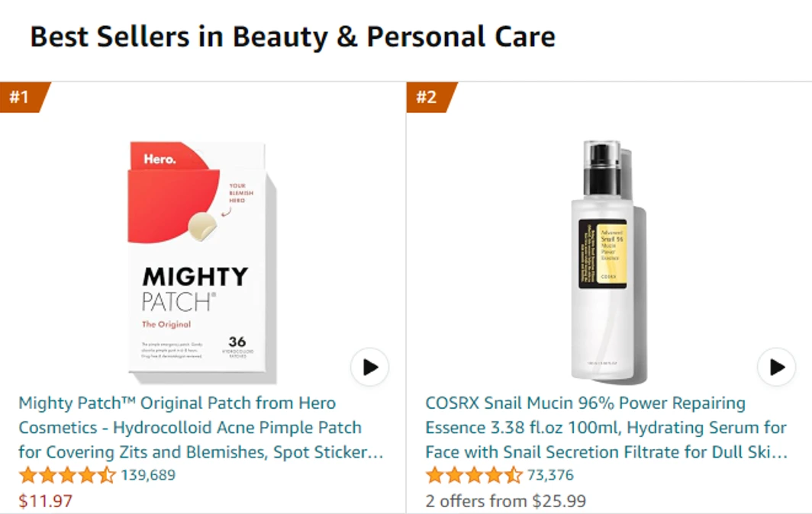Screen dimensions: 812x514
Task: Click the Hero. logo on Mighty Patch box
Action: (159, 159)
